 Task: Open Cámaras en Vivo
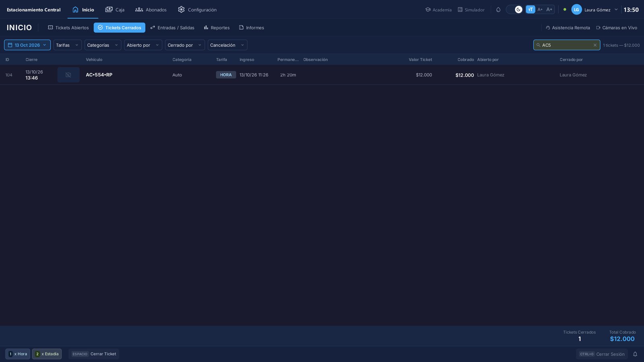[617, 28]
